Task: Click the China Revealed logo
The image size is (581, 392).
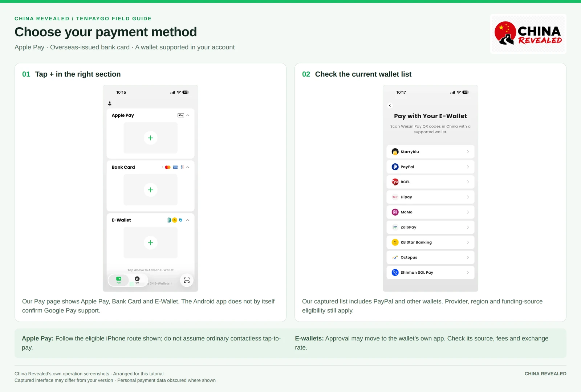Action: click(528, 34)
